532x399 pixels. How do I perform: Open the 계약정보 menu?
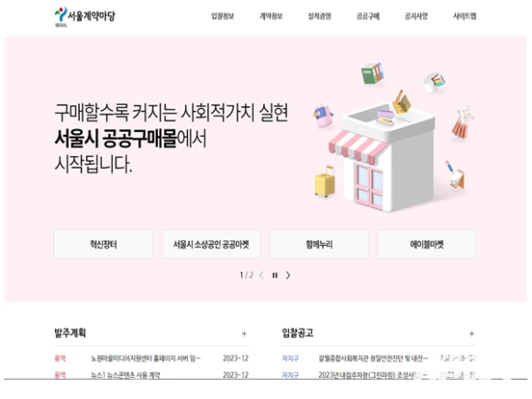point(272,16)
